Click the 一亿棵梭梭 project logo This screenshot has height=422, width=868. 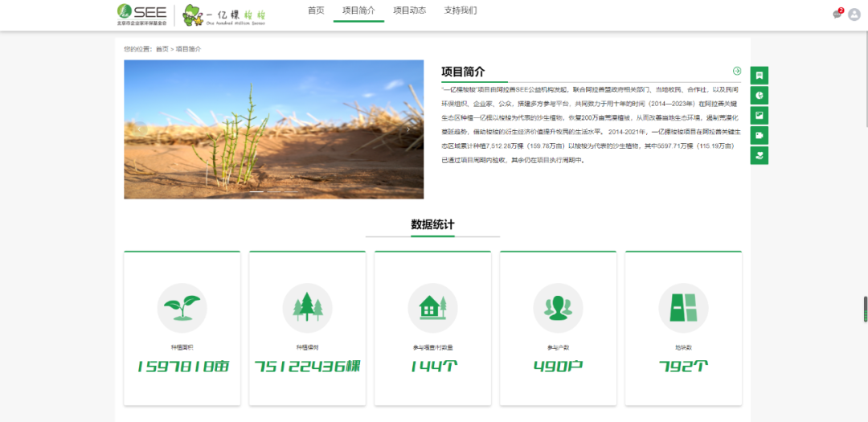[224, 15]
